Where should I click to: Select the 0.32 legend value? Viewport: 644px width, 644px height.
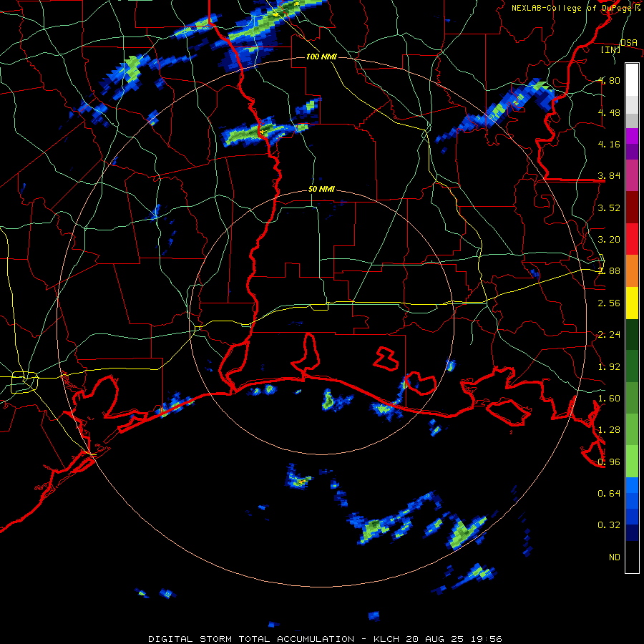(610, 525)
